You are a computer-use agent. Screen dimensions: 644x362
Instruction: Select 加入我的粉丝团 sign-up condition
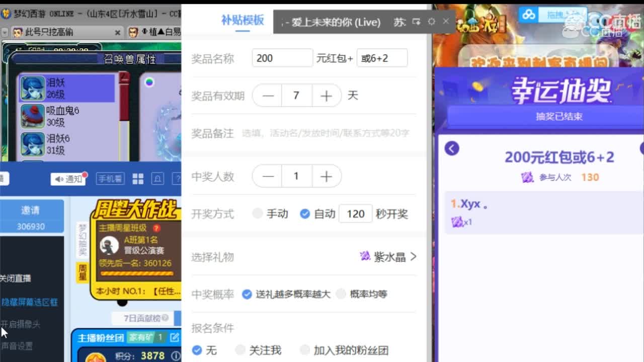pos(344,350)
